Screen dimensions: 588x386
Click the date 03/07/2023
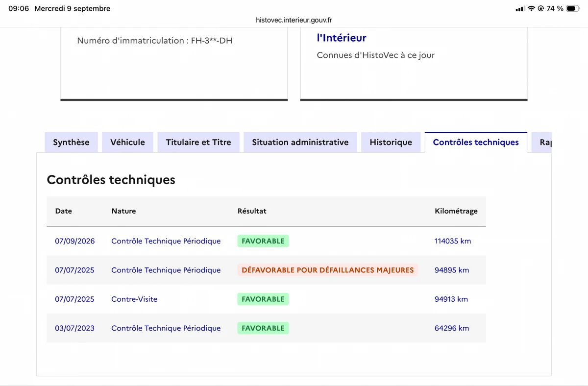tap(74, 328)
